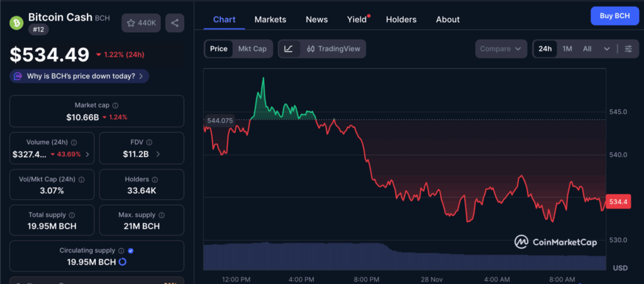Click the share icon button

(175, 23)
